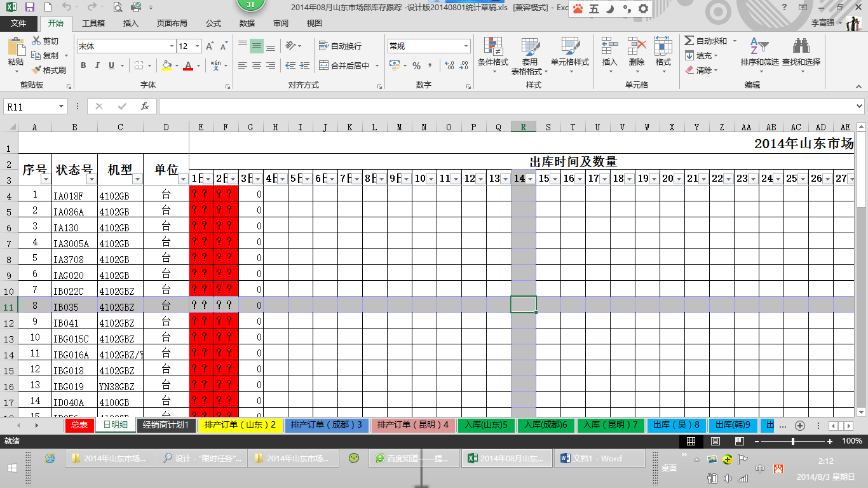Expand the number format dropdown 常规
This screenshot has width=868, height=488.
[x=466, y=46]
